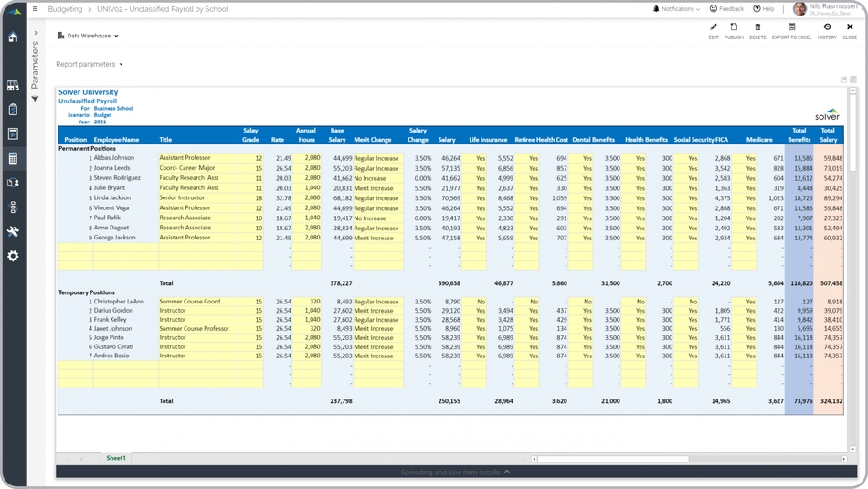Select the Sheet1 tab

click(116, 458)
